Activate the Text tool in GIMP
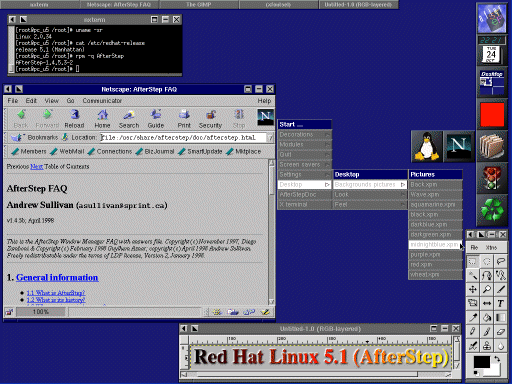This screenshot has height=384, width=512. pos(501,303)
